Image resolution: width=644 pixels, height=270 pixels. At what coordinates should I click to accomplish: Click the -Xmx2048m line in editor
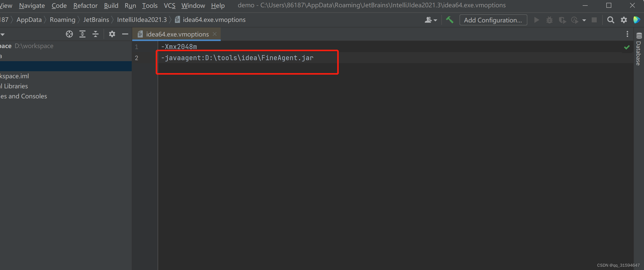pos(179,47)
